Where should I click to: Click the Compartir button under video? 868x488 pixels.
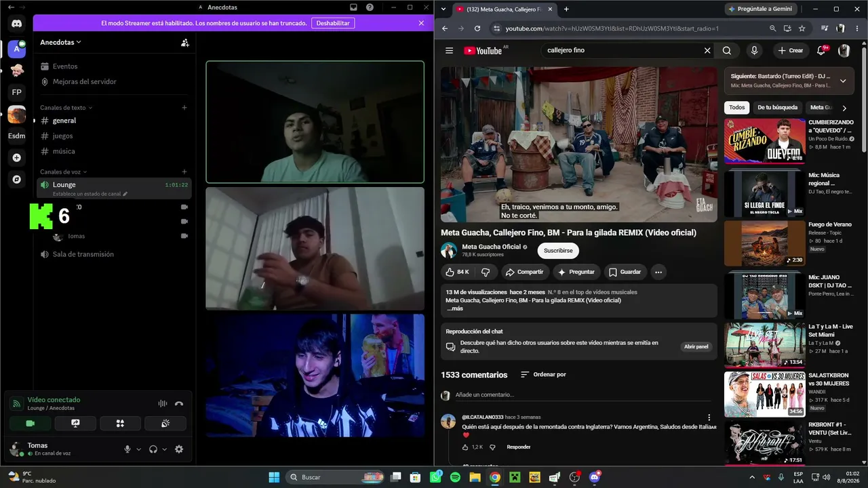click(525, 272)
